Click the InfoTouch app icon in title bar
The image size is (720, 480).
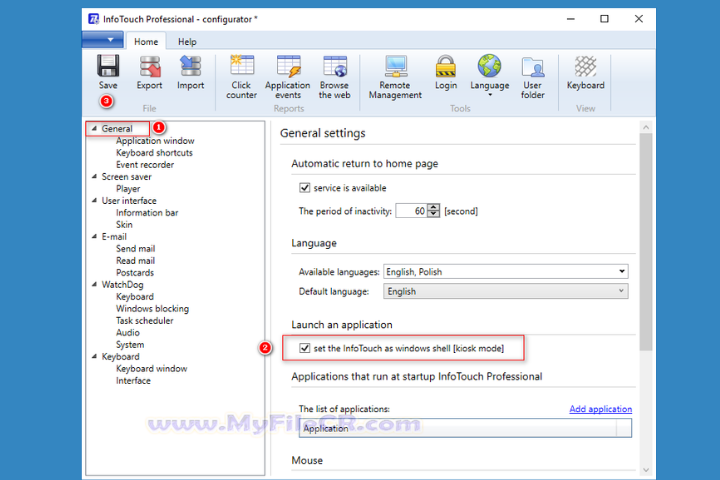[x=94, y=19]
